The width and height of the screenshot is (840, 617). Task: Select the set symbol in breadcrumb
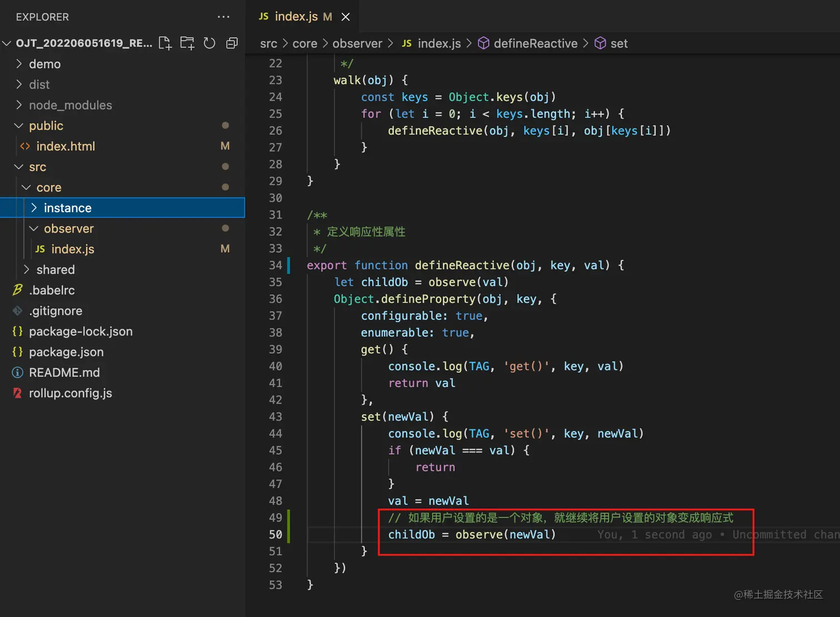coord(619,43)
